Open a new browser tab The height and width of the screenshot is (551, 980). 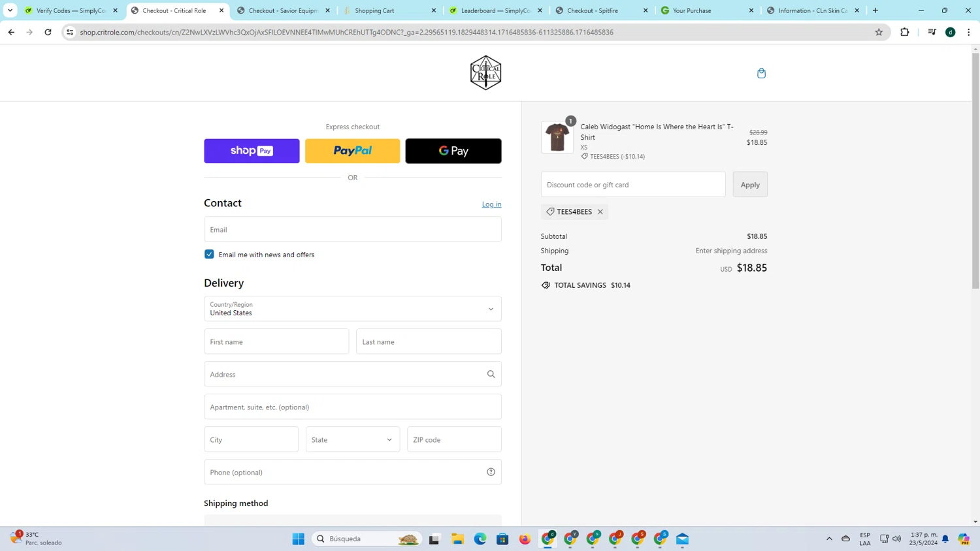coord(875,10)
